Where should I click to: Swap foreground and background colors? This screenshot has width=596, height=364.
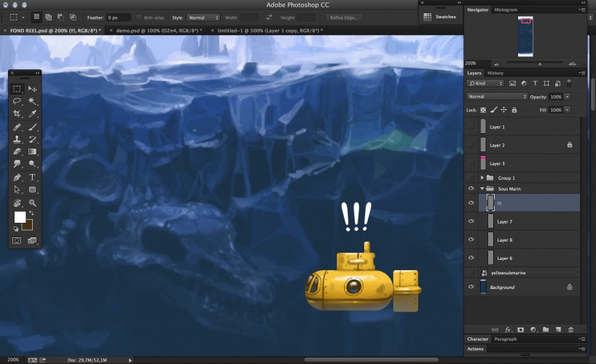[x=31, y=213]
